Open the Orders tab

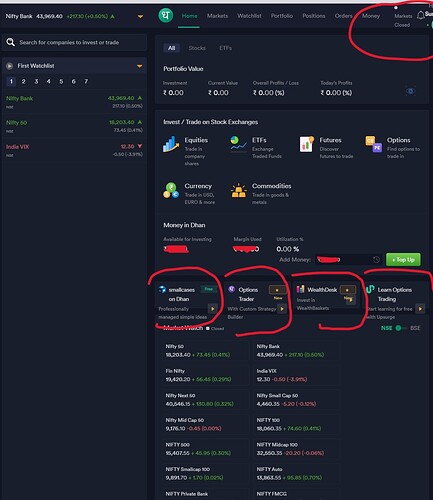click(343, 16)
